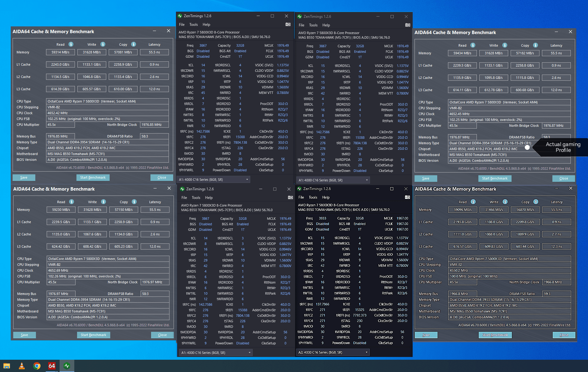Start Benchmark in AIDA64 window showing 59230 MB/s read
The width and height of the screenshot is (588, 372).
click(x=93, y=335)
